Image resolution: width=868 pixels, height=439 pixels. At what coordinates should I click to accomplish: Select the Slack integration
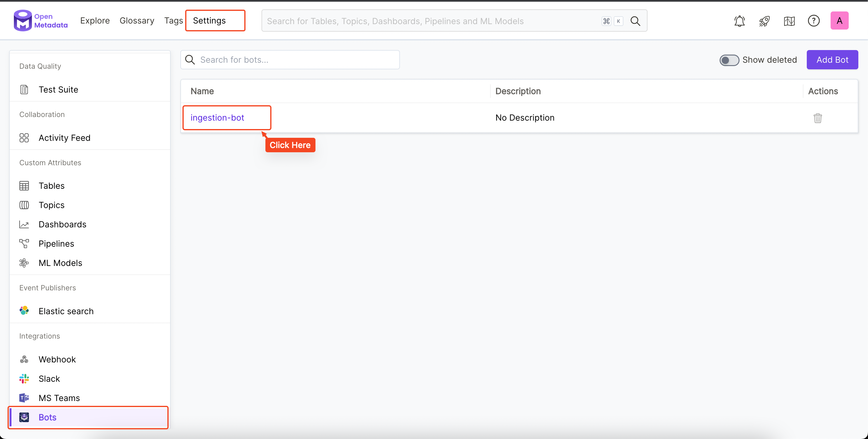(49, 378)
